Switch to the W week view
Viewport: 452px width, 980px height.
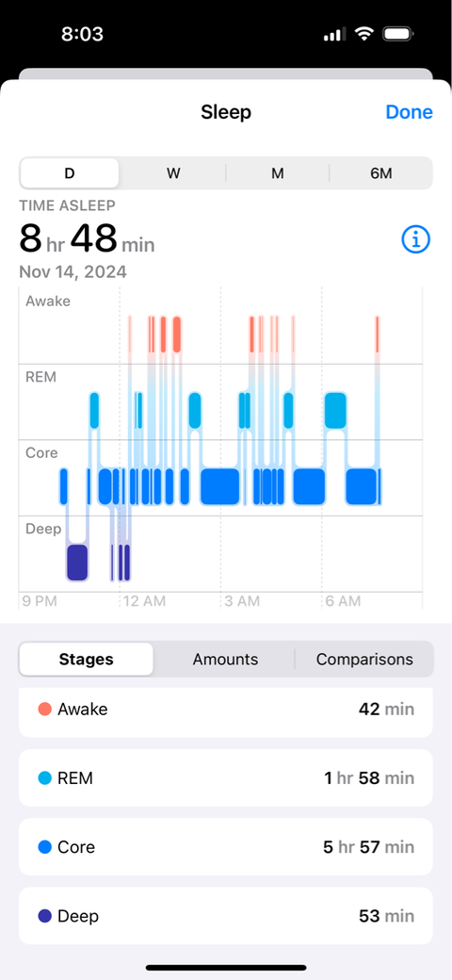173,173
